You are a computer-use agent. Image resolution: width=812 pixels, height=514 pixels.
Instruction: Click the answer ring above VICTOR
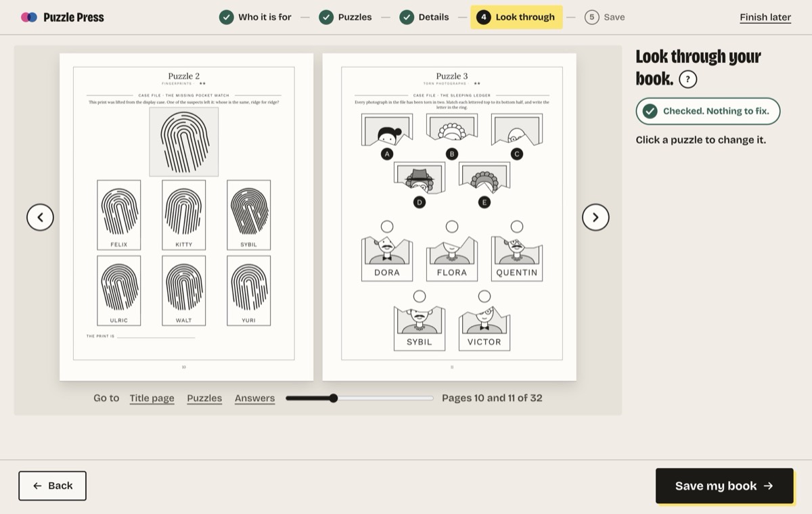(484, 296)
